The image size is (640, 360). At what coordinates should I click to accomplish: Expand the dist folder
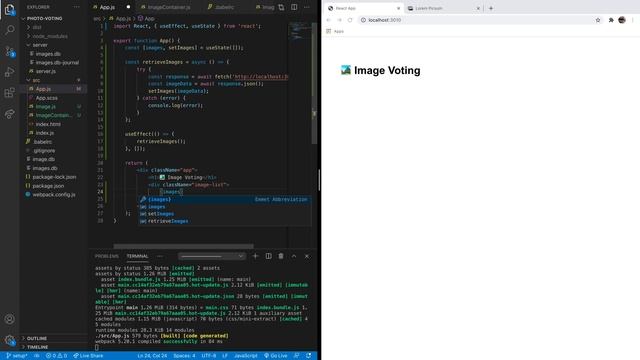[37, 27]
